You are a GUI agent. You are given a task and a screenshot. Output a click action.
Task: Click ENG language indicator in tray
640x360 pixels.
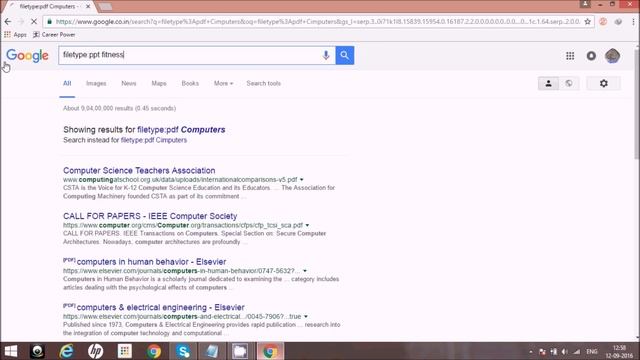tap(592, 351)
